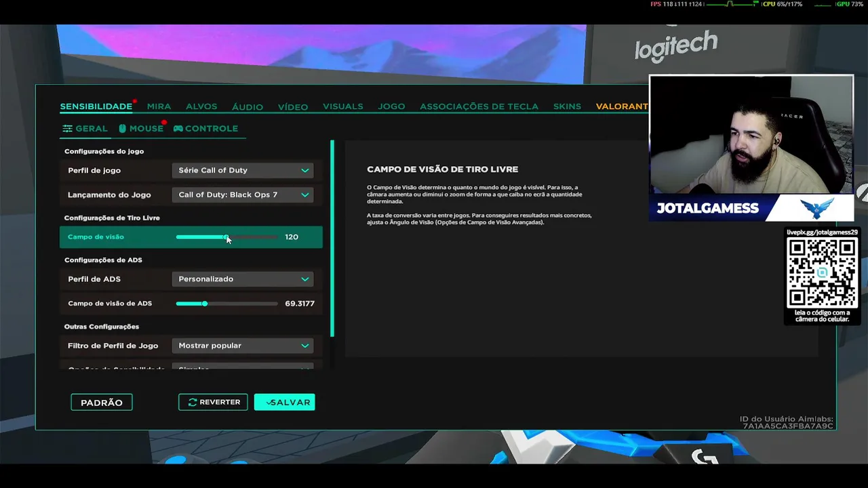Image resolution: width=868 pixels, height=488 pixels.
Task: Select the Controle sub-tab
Action: coord(205,128)
